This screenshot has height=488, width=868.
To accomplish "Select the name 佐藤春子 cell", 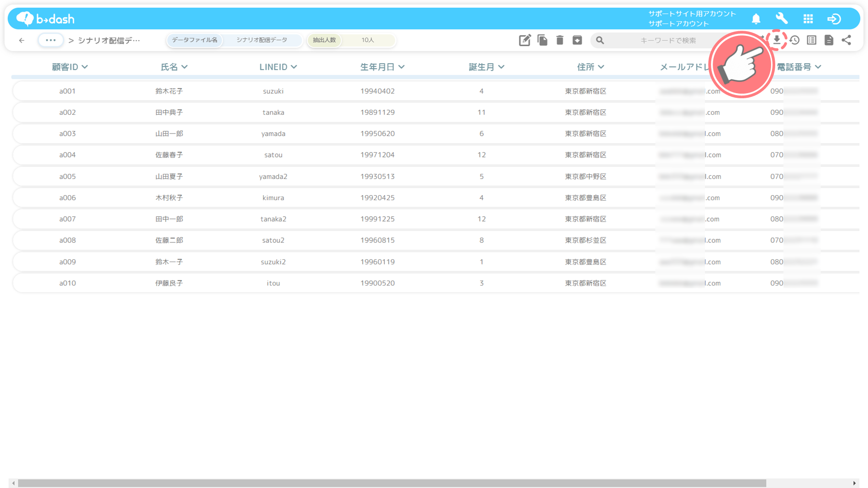I will click(169, 155).
